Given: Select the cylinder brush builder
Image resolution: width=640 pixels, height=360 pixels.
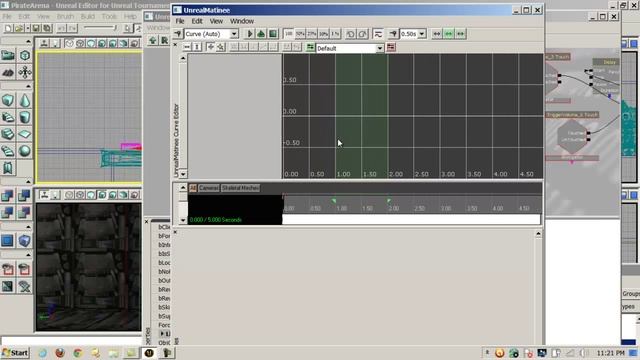Looking at the screenshot, I should [25, 117].
